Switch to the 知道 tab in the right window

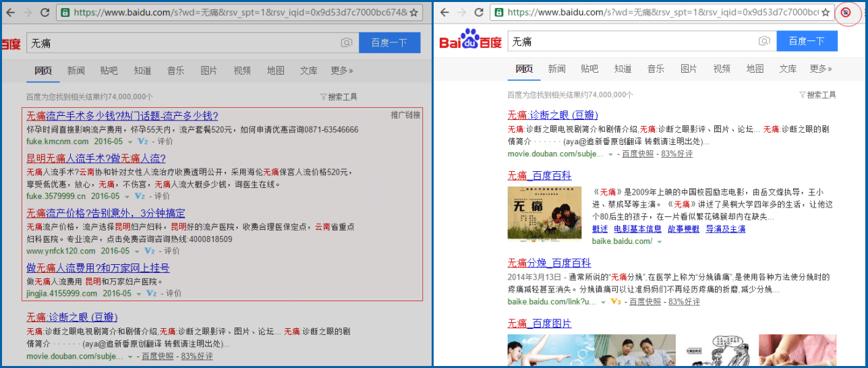point(623,69)
